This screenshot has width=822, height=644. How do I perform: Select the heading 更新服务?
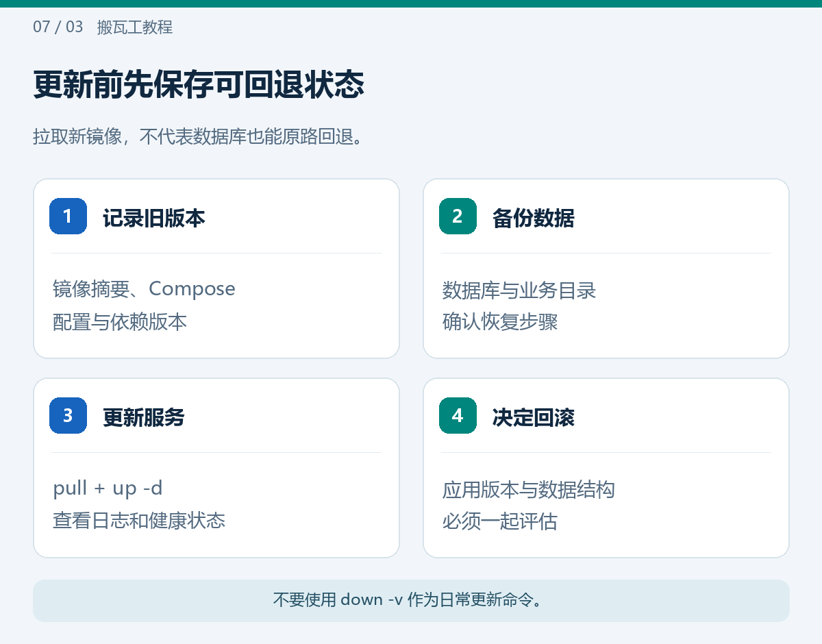pos(144,417)
